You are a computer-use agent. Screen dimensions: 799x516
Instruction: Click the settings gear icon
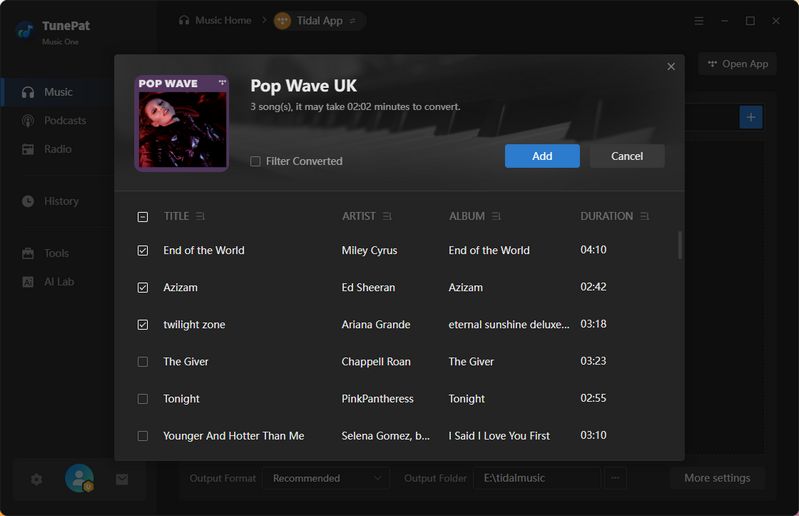37,479
